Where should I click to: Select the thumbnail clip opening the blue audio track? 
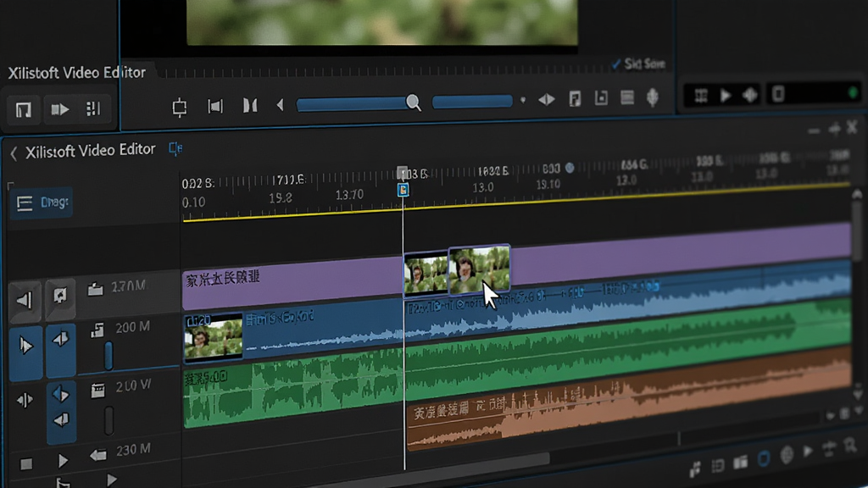213,337
